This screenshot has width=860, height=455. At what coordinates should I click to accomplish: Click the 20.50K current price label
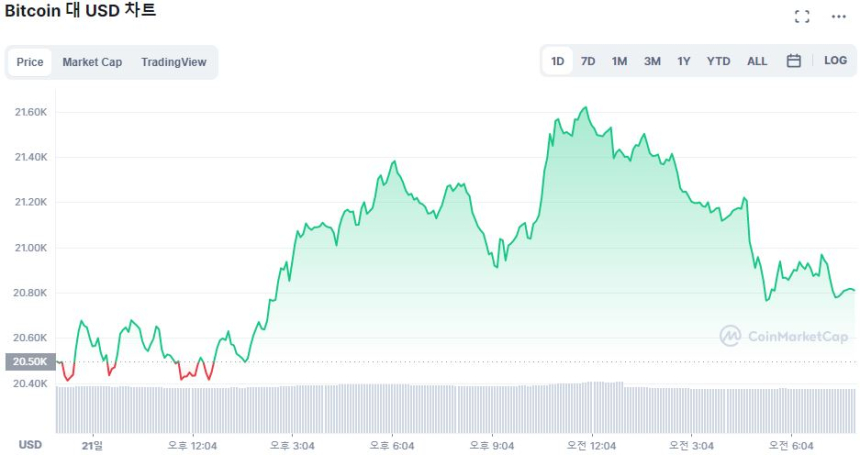click(x=30, y=362)
